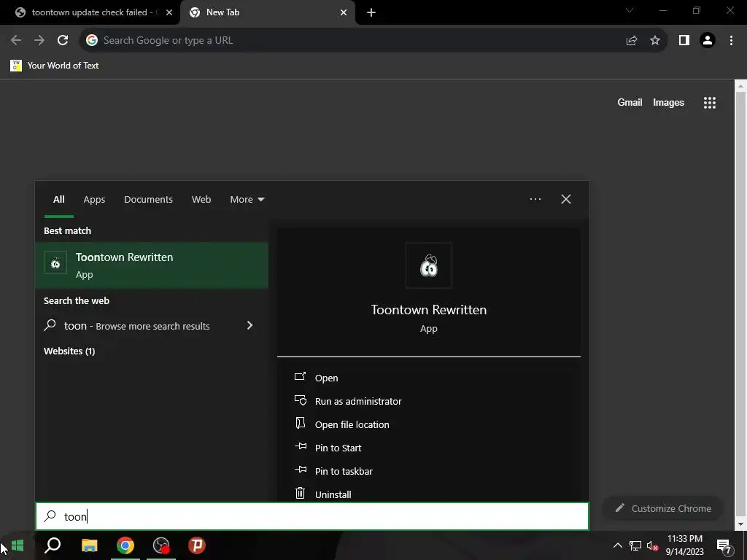Open the red P app in taskbar
Viewport: 747px width, 560px height.
click(x=197, y=545)
